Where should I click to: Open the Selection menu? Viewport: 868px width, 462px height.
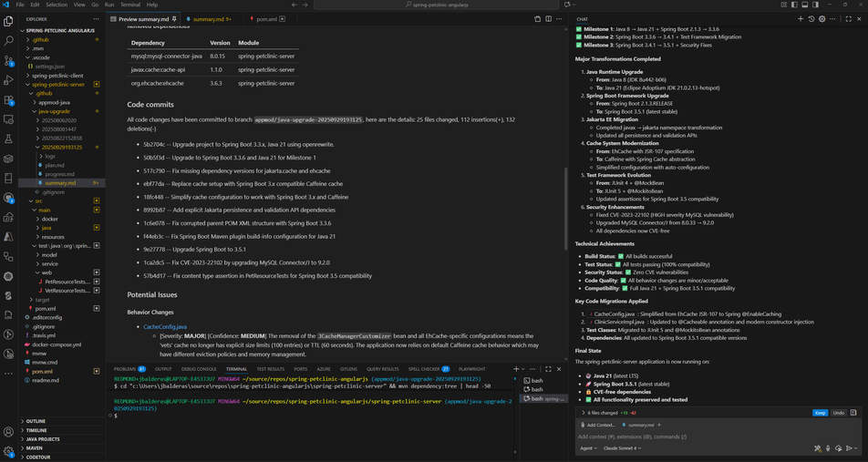point(56,5)
